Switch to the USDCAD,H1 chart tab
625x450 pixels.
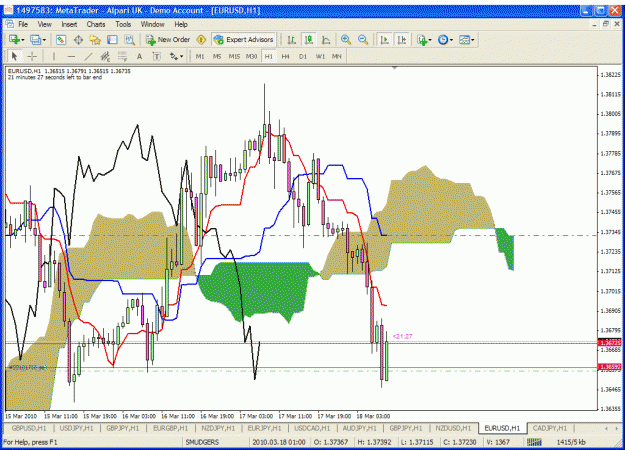(312, 428)
